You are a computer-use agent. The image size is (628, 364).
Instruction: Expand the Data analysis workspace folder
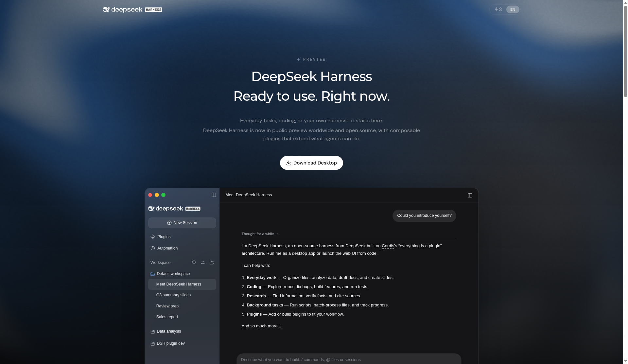coord(182,331)
